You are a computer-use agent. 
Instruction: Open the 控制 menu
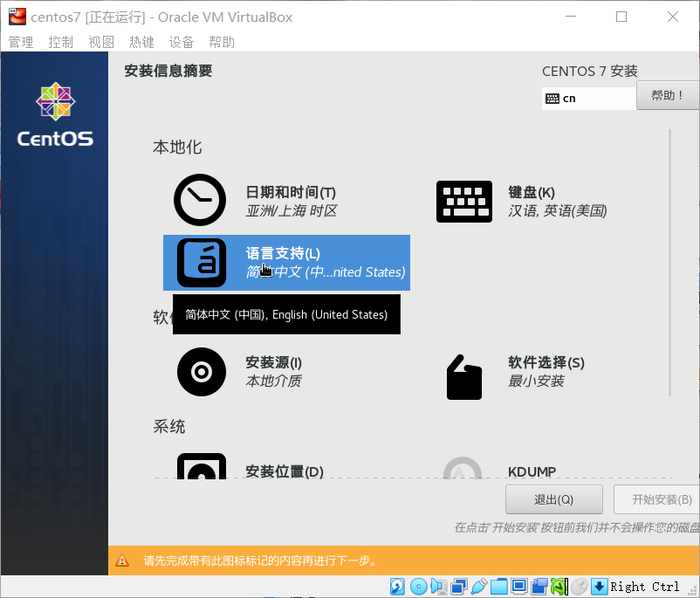click(61, 43)
